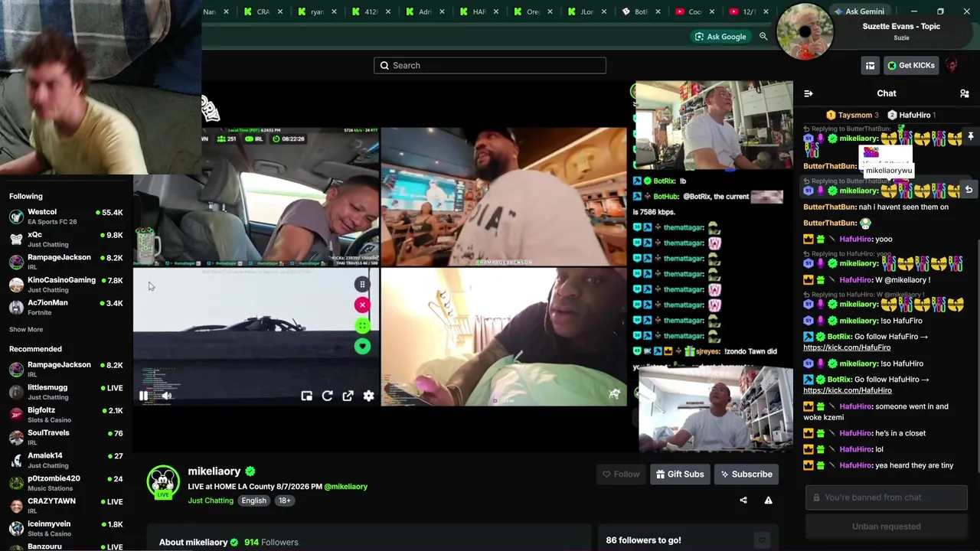The height and width of the screenshot is (551, 980).
Task: Open first kick.com/HafuFiro link in chat
Action: [x=847, y=347]
